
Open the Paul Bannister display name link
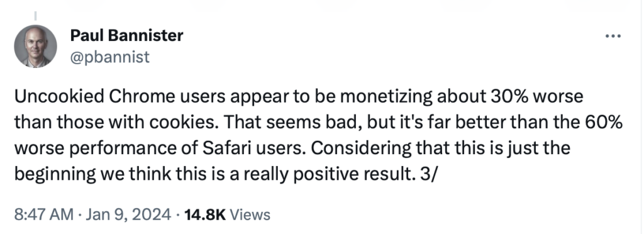pos(126,36)
